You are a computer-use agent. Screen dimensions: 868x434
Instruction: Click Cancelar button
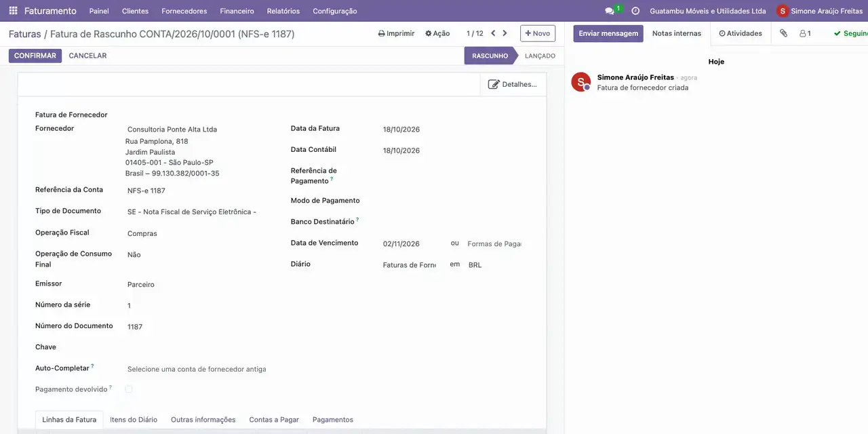click(x=87, y=56)
